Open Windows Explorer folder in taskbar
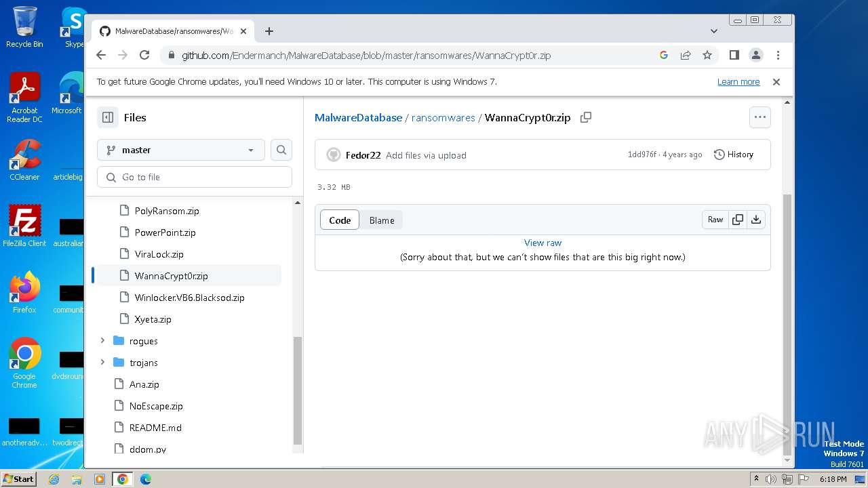This screenshot has width=868, height=488. pyautogui.click(x=77, y=479)
